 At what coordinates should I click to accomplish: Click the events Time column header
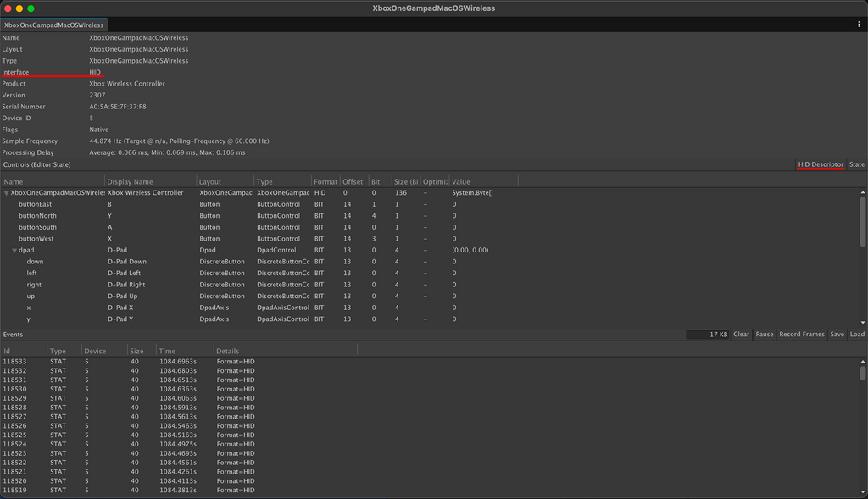click(x=184, y=351)
